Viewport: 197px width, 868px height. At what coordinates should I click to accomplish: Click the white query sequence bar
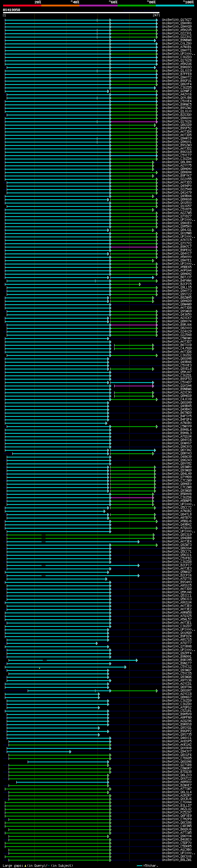tap(81, 12)
